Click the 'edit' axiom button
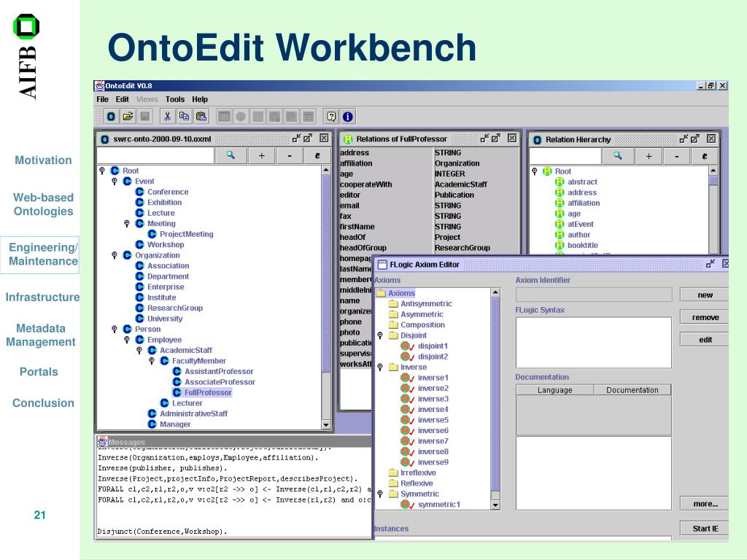This screenshot has height=560, width=747. (704, 340)
